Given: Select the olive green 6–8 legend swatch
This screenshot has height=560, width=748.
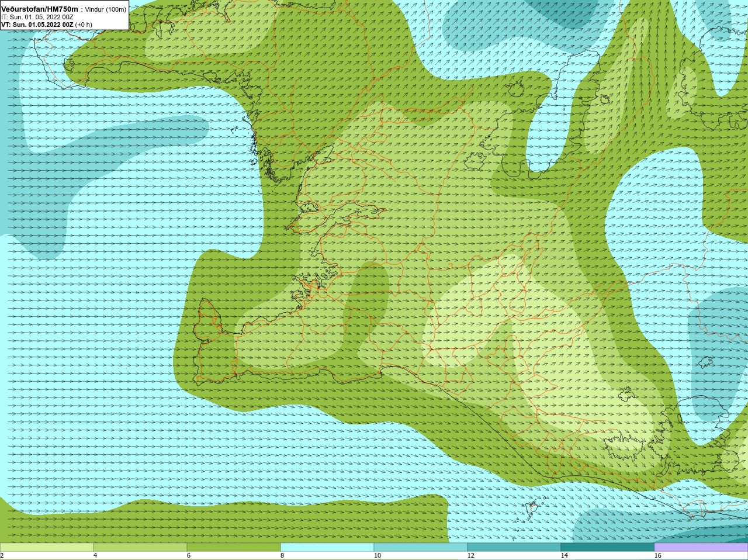Looking at the screenshot, I should coord(234,547).
